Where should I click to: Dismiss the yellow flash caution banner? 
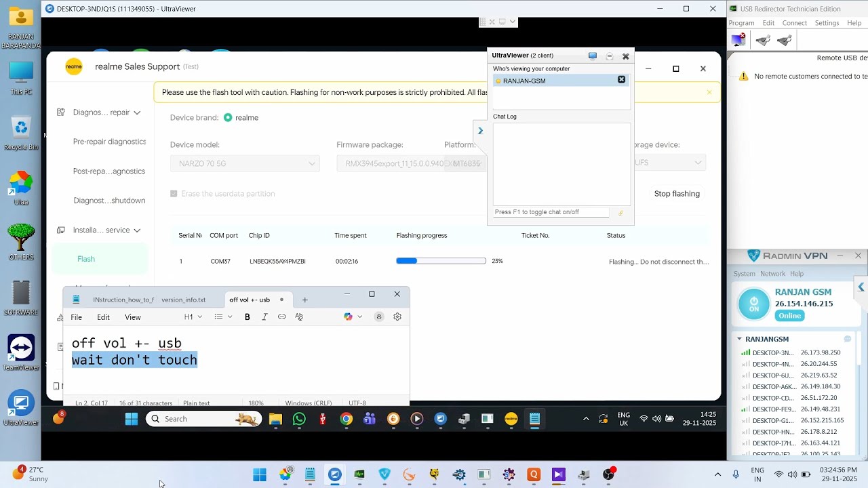(x=709, y=92)
